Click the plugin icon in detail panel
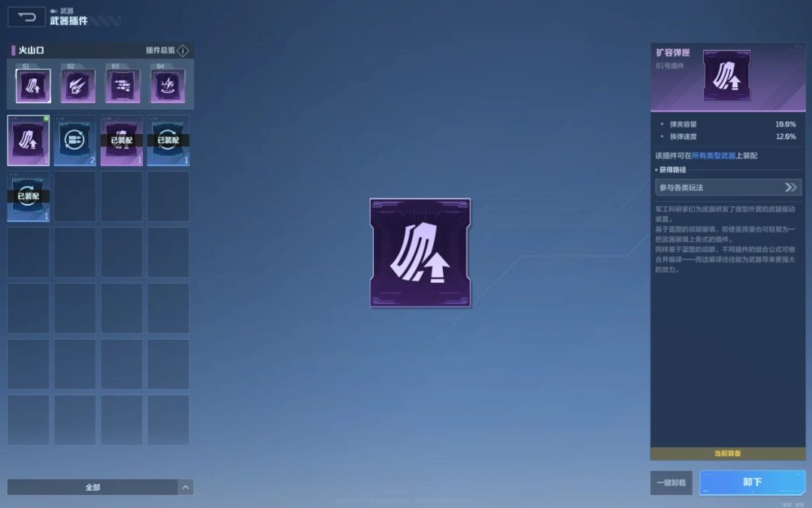Viewport: 812px width, 508px height. 726,75
